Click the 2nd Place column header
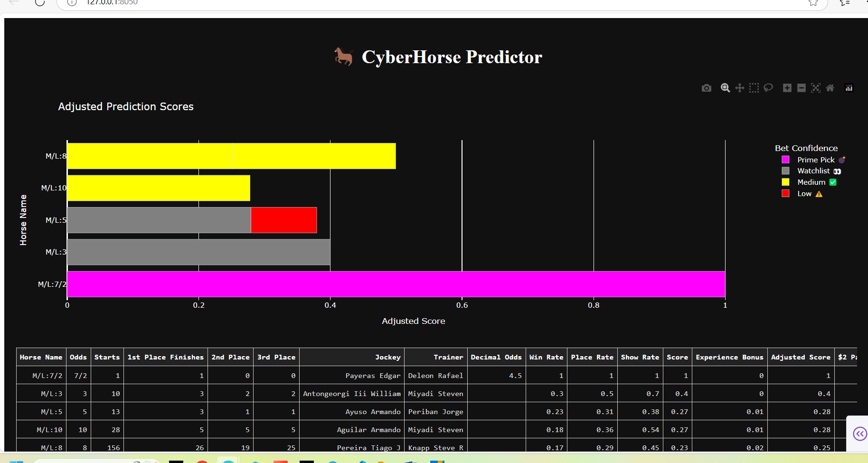The height and width of the screenshot is (463, 868). coord(231,357)
